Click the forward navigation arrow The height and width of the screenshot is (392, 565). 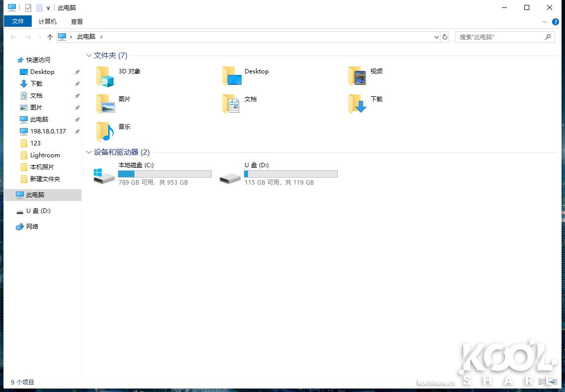click(28, 37)
